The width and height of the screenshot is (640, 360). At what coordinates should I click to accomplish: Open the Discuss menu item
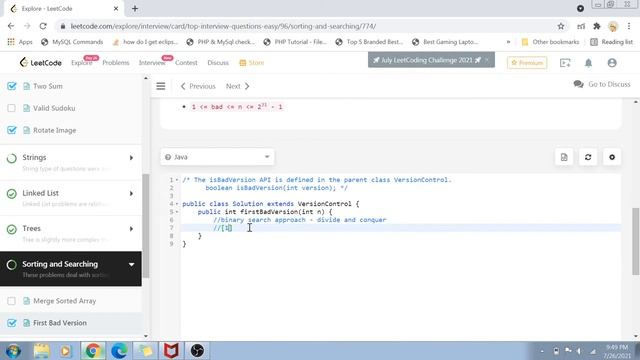coord(218,63)
